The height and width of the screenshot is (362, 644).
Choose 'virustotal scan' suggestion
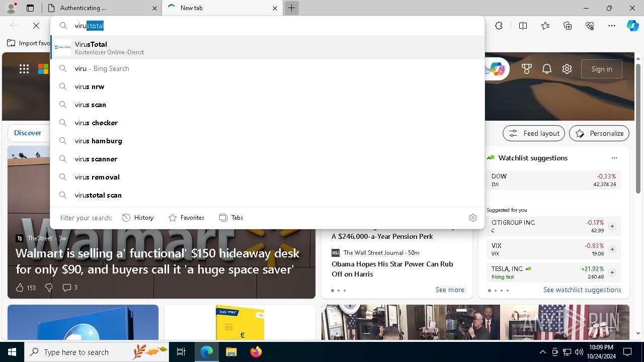[x=268, y=195]
